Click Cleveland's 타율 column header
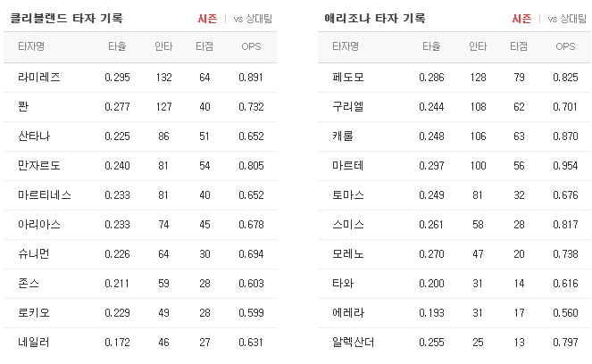 click(x=117, y=46)
